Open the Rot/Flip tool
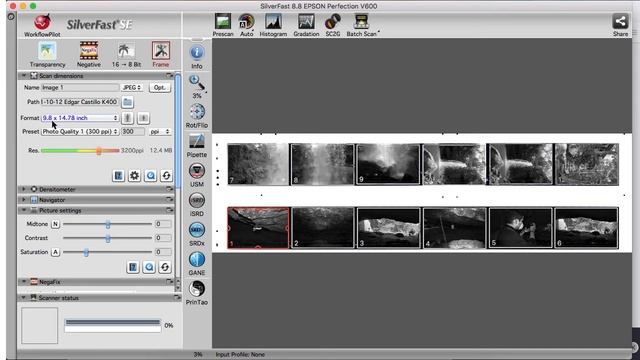Image resolution: width=640 pixels, height=360 pixels. pyautogui.click(x=197, y=116)
